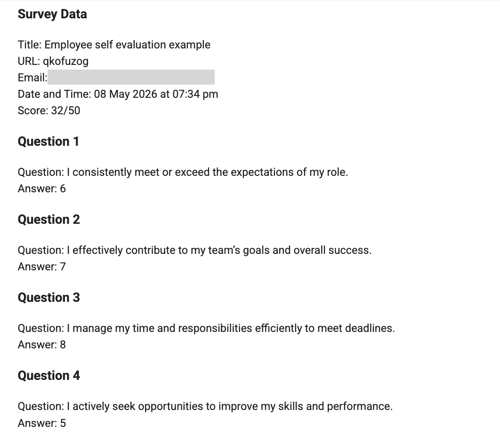Click the Email: label
500x441 pixels.
click(33, 77)
